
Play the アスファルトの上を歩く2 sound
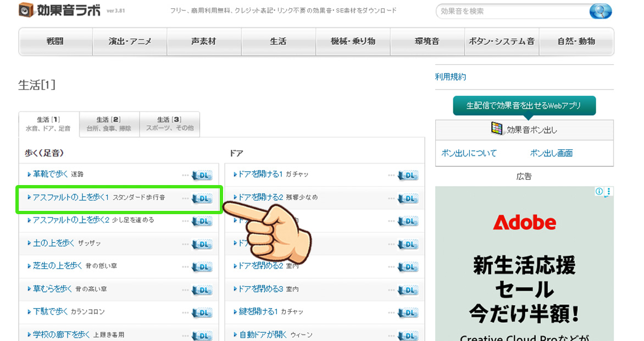[x=70, y=220]
